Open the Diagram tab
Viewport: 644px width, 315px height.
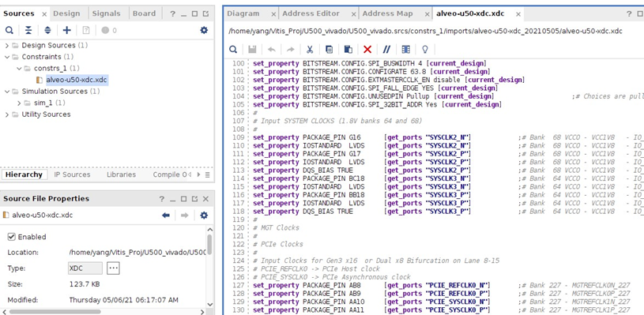(x=243, y=13)
